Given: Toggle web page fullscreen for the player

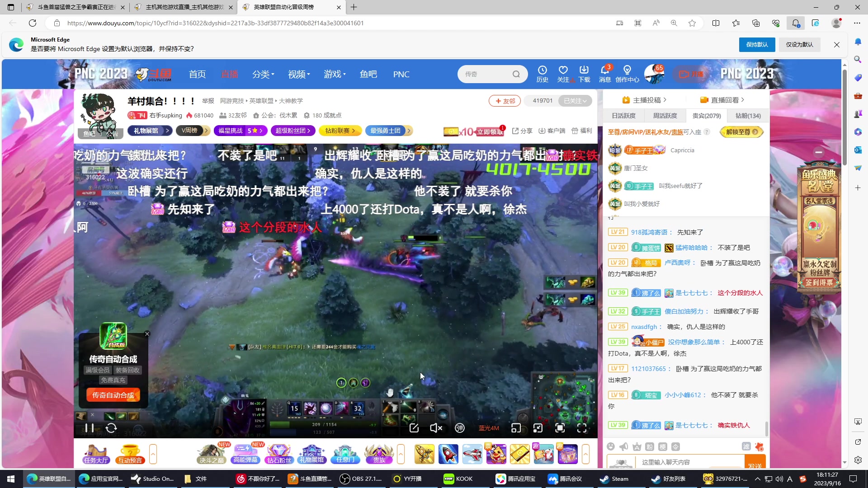Looking at the screenshot, I should pyautogui.click(x=560, y=428).
